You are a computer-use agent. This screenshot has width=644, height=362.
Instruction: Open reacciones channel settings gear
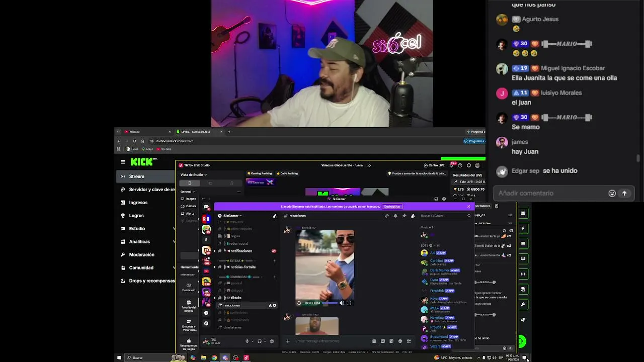point(274,305)
